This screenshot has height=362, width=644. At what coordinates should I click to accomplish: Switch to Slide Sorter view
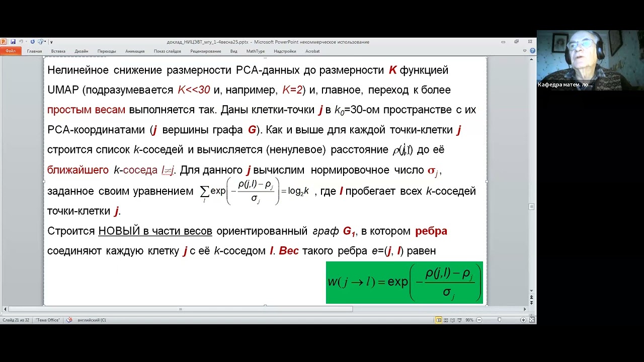pos(446,320)
